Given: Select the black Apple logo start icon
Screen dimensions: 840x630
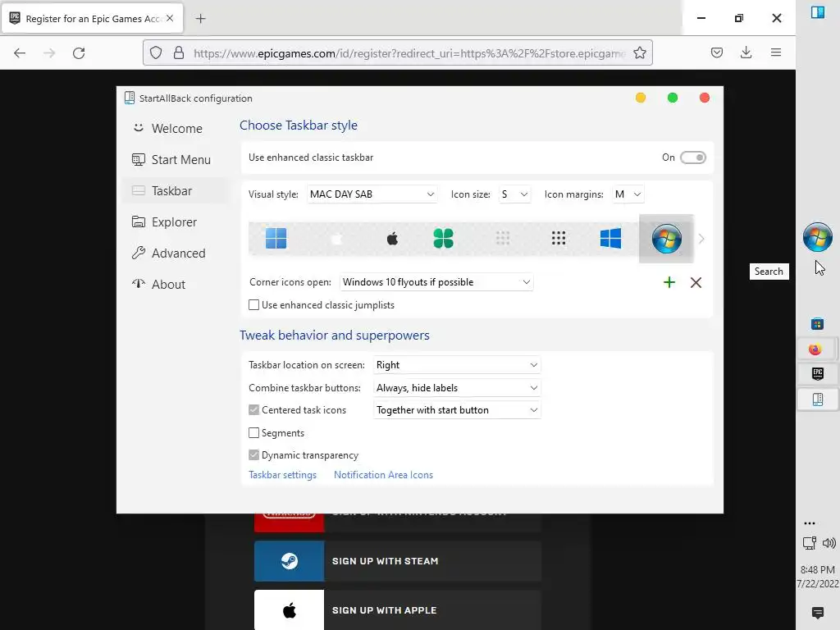Looking at the screenshot, I should (x=392, y=239).
